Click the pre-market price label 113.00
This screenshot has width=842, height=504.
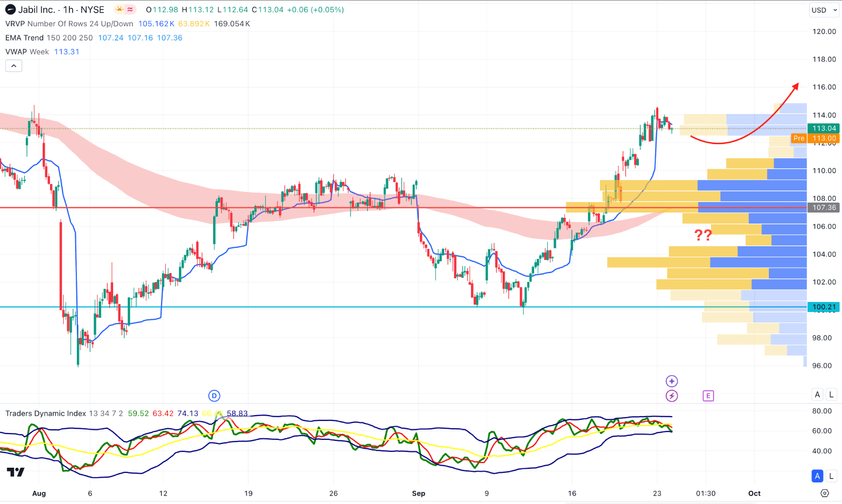pos(824,138)
